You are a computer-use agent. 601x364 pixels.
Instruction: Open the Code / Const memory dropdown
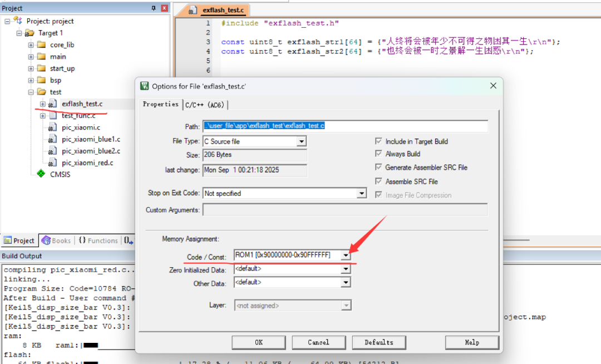(346, 255)
